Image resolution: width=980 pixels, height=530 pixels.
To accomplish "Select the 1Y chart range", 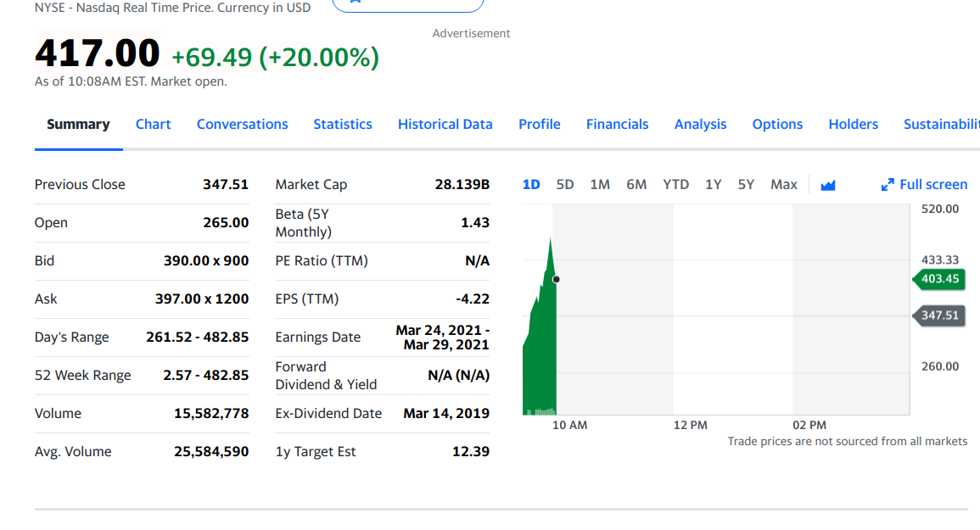I will coord(713,184).
